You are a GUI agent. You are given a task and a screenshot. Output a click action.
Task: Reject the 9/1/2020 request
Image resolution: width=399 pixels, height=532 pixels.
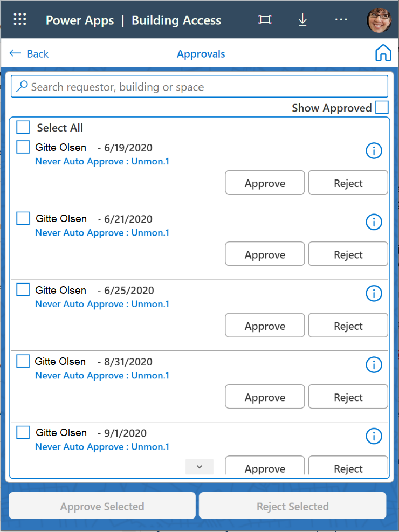(x=348, y=465)
